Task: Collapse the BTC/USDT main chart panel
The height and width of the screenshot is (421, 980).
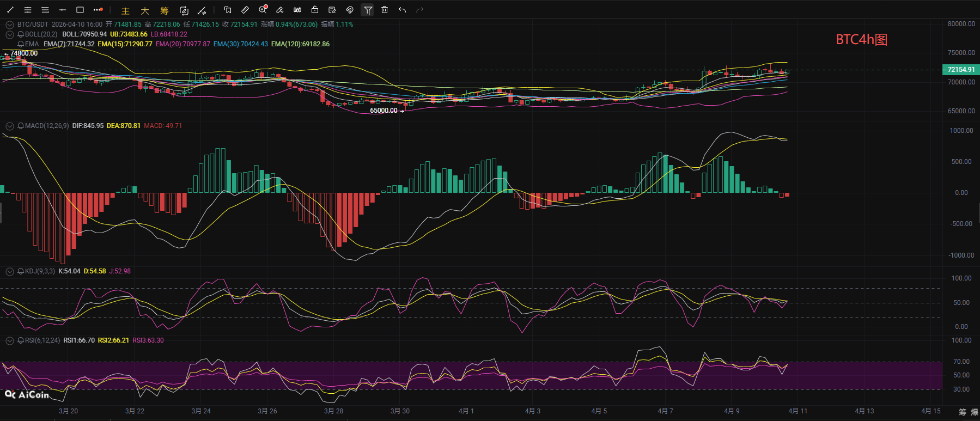Action: point(9,25)
